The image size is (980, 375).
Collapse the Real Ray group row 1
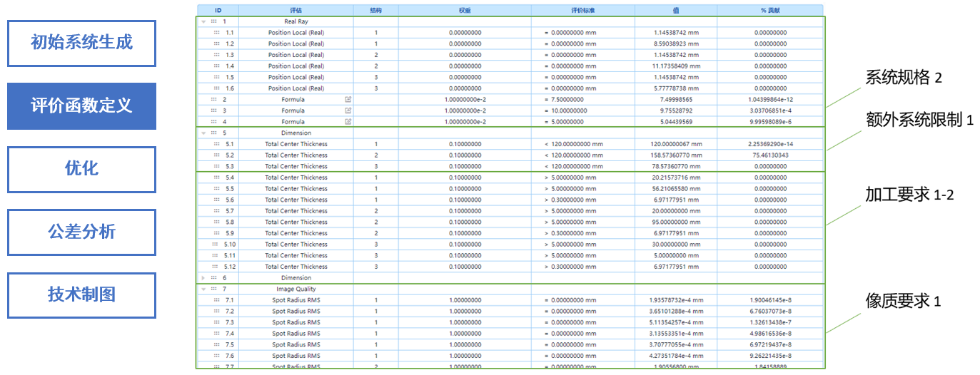203,22
